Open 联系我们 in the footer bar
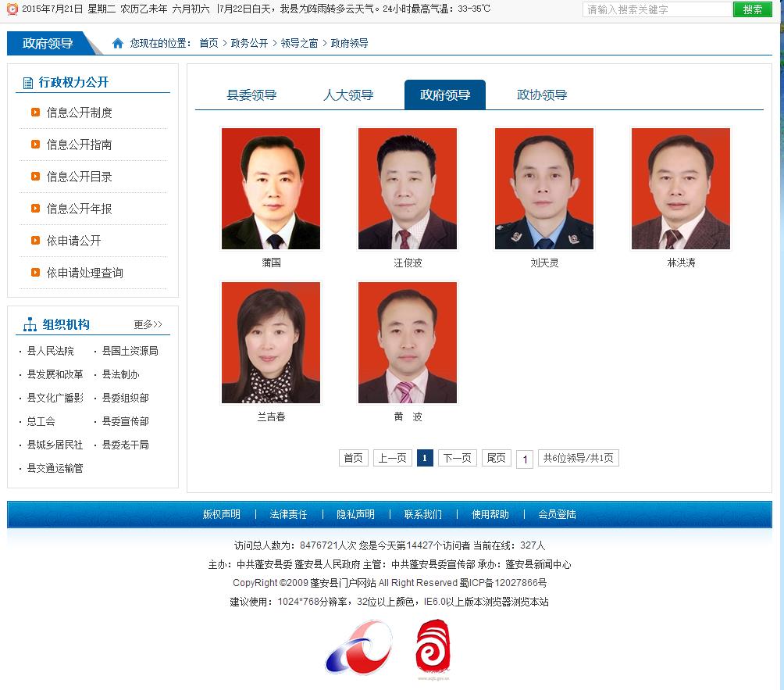This screenshot has width=784, height=690. click(422, 514)
